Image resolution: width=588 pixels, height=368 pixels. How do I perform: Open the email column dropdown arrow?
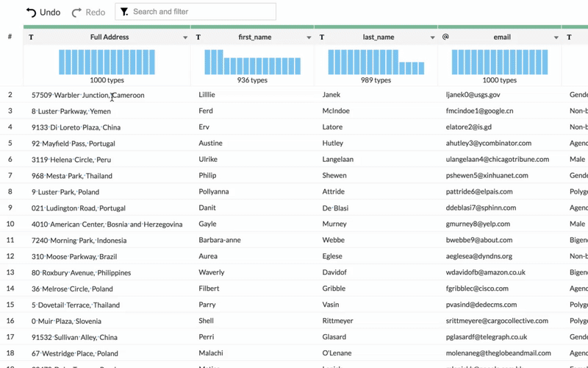click(556, 38)
